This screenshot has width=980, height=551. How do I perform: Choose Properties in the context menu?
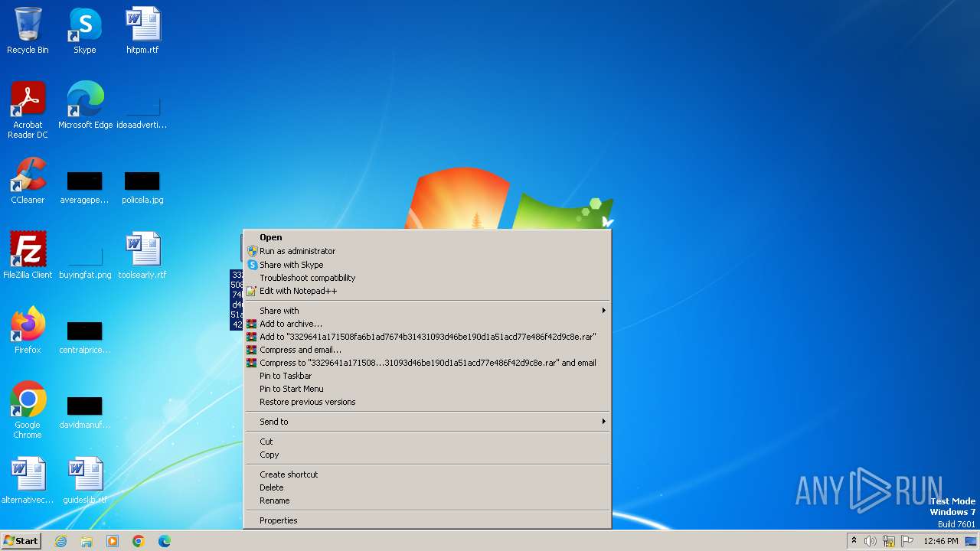pyautogui.click(x=427, y=520)
